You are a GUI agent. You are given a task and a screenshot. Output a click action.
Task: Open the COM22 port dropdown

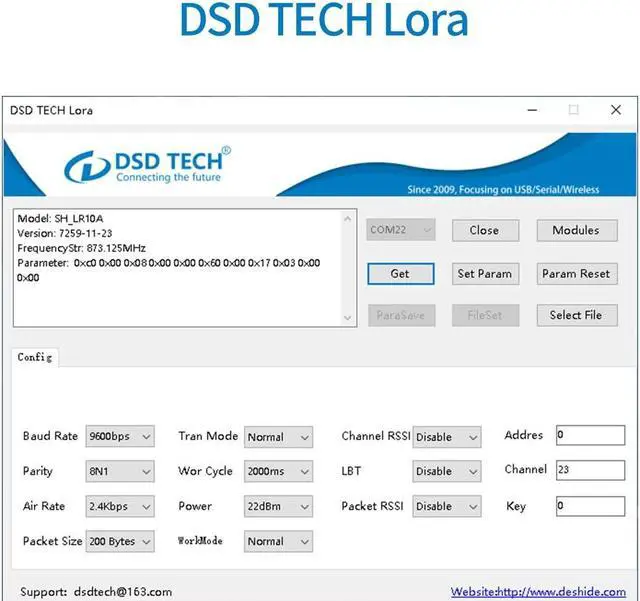coord(400,230)
